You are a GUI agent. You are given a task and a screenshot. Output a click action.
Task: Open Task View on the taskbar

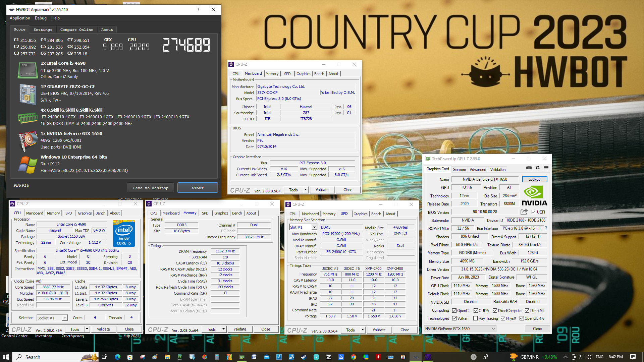tap(105, 357)
